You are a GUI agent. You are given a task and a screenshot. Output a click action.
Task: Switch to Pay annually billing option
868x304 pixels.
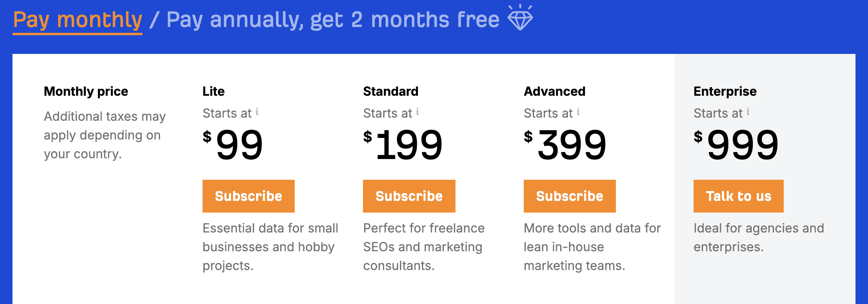[333, 20]
